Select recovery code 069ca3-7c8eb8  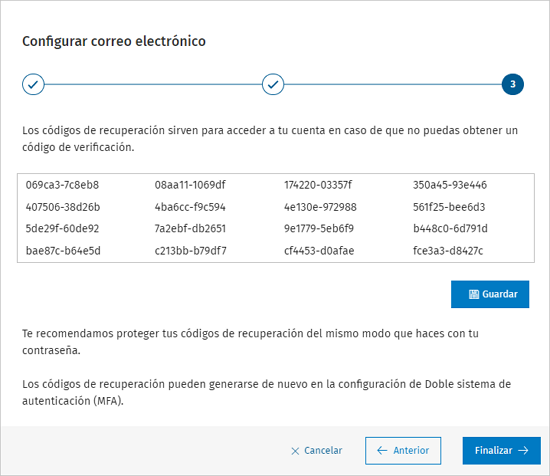click(62, 185)
